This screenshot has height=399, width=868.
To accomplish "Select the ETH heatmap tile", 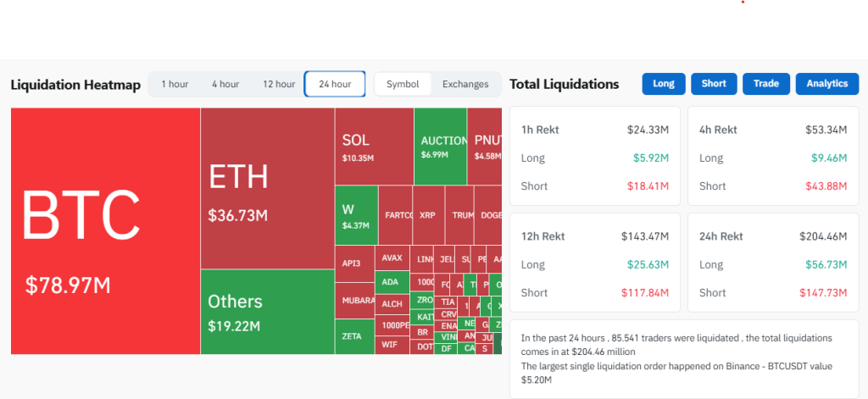I will click(267, 188).
